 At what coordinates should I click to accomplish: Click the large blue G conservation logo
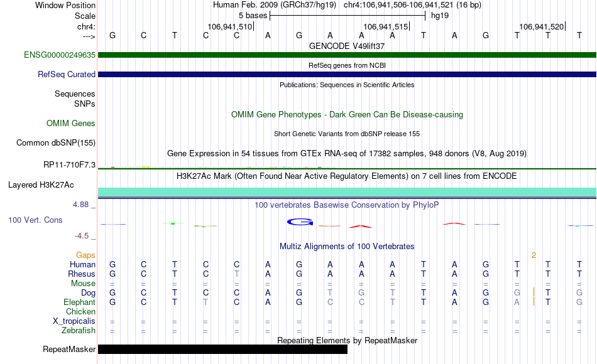[300, 222]
